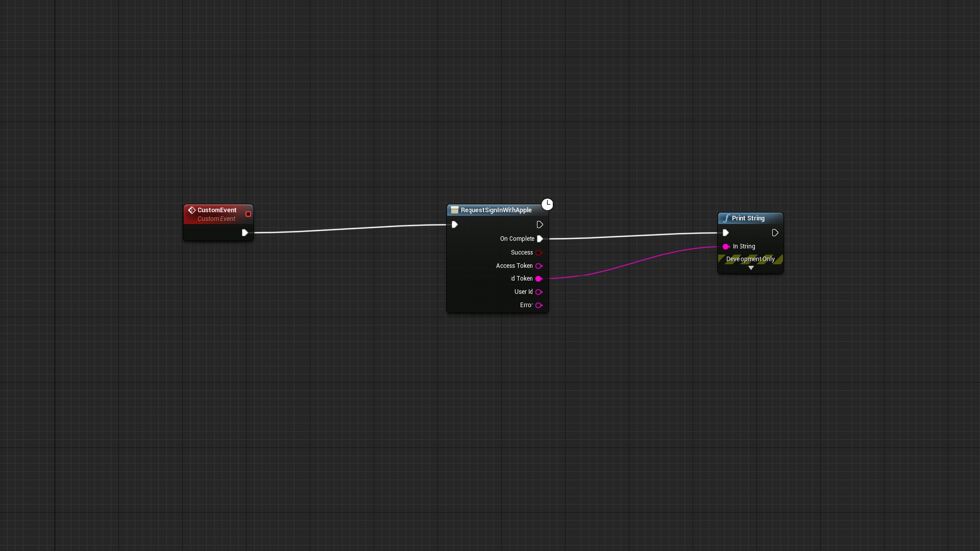This screenshot has height=551, width=980.
Task: Expand Print String advanced options arrow
Action: 751,268
